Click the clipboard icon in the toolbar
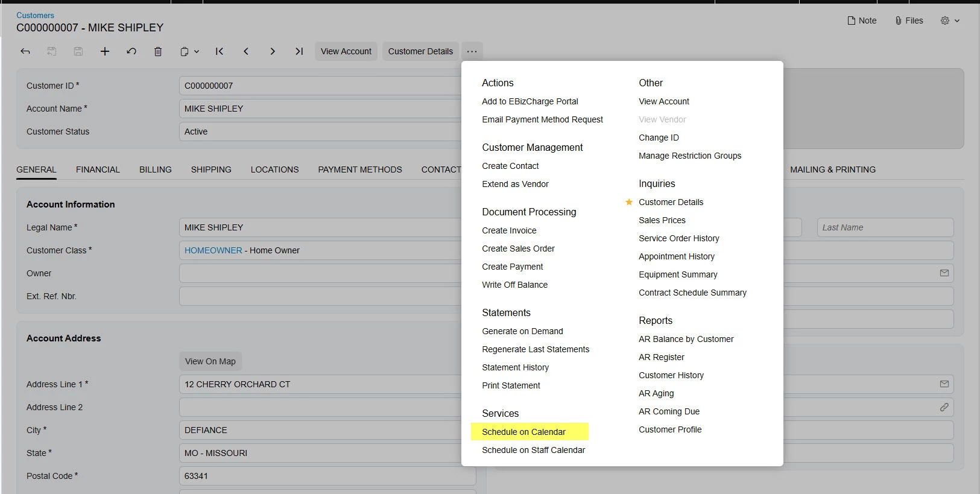This screenshot has width=980, height=494. (185, 51)
